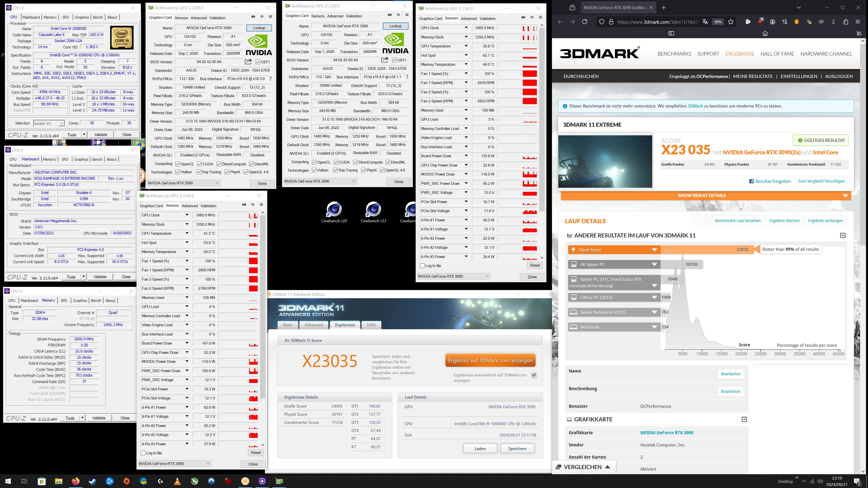
Task: Click Speichern in 3DMark 11 Lauf Details
Action: click(x=517, y=449)
